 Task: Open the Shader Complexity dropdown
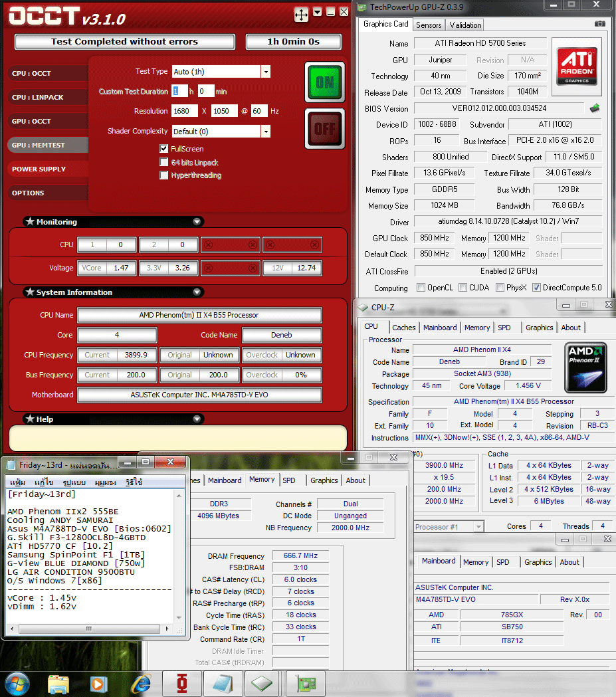click(266, 131)
